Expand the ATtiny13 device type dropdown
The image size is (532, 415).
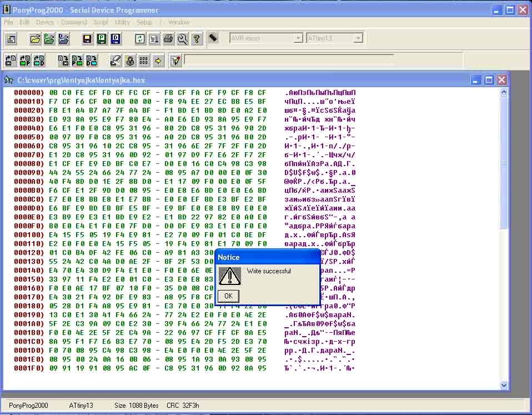358,38
